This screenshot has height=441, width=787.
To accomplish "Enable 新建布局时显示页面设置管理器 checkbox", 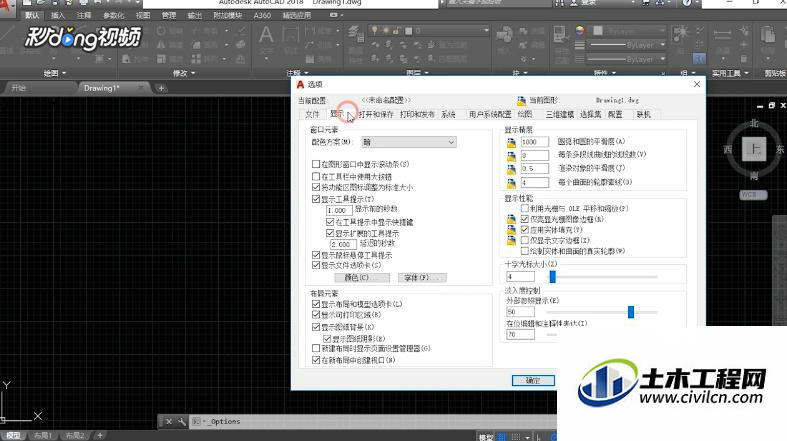I will [x=316, y=348].
